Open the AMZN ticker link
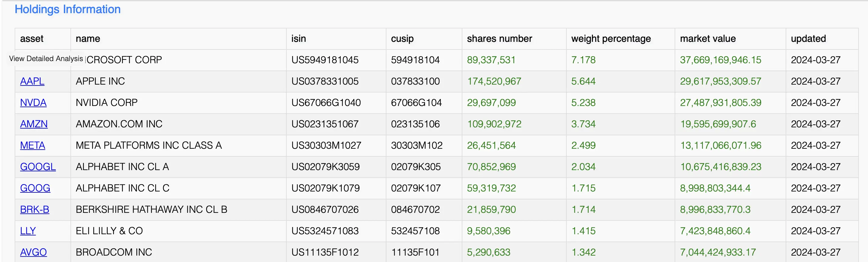The width and height of the screenshot is (868, 262). click(34, 124)
